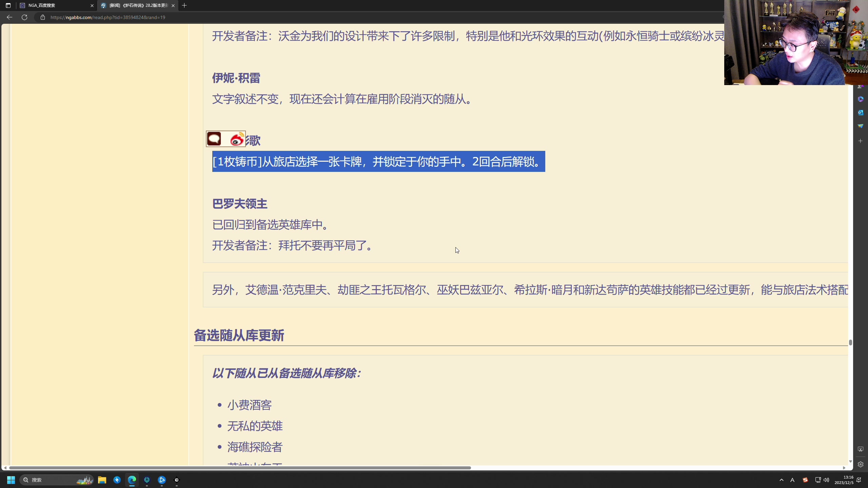Select the screenshot snip icon in Edge sidebar
Viewport: 868px width, 488px height.
click(x=861, y=449)
